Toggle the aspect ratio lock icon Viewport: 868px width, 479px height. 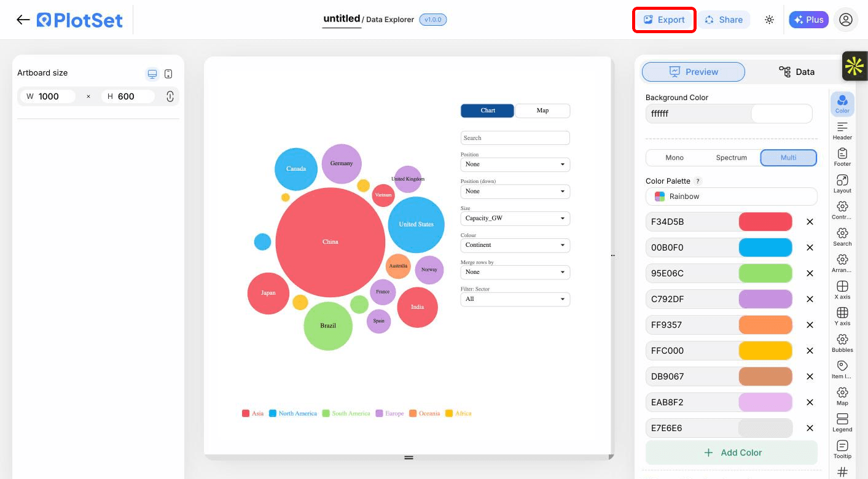[170, 96]
